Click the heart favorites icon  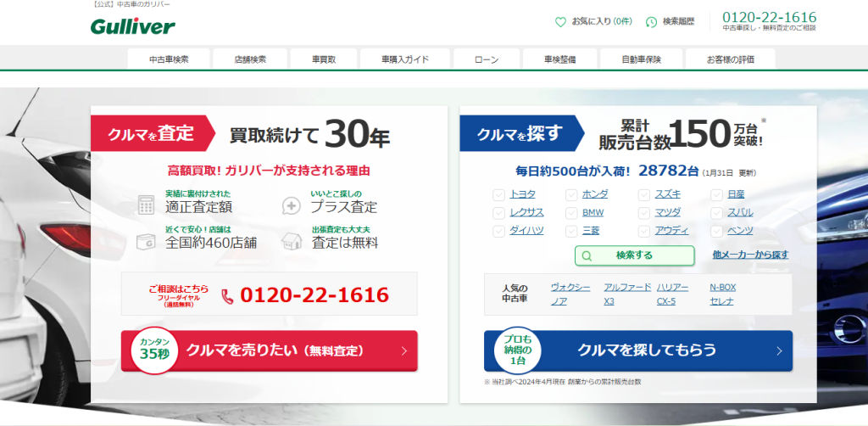click(x=560, y=22)
